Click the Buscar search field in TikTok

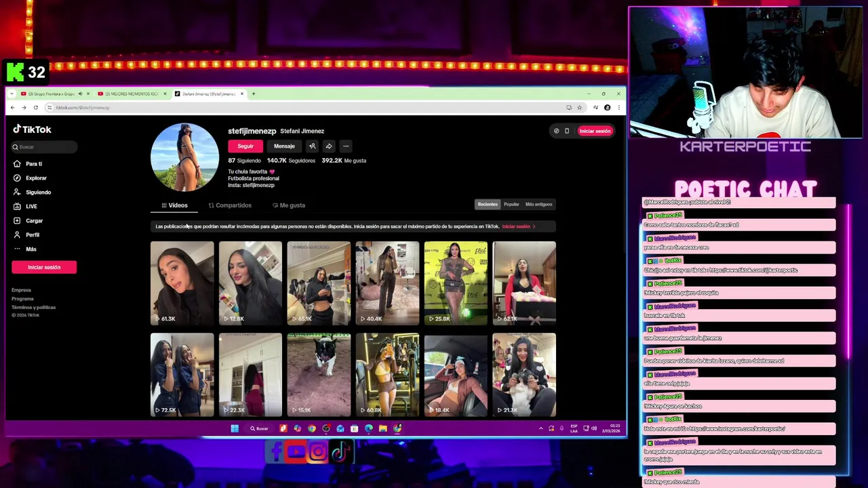coord(44,147)
